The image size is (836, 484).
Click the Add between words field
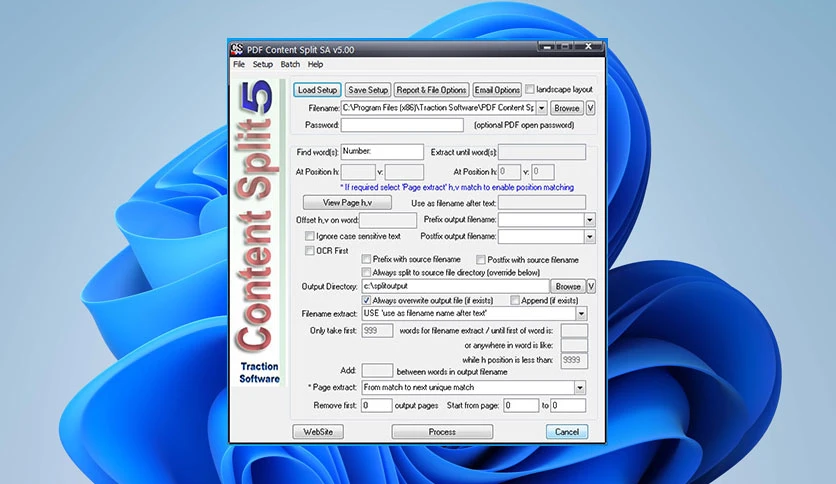[377, 370]
